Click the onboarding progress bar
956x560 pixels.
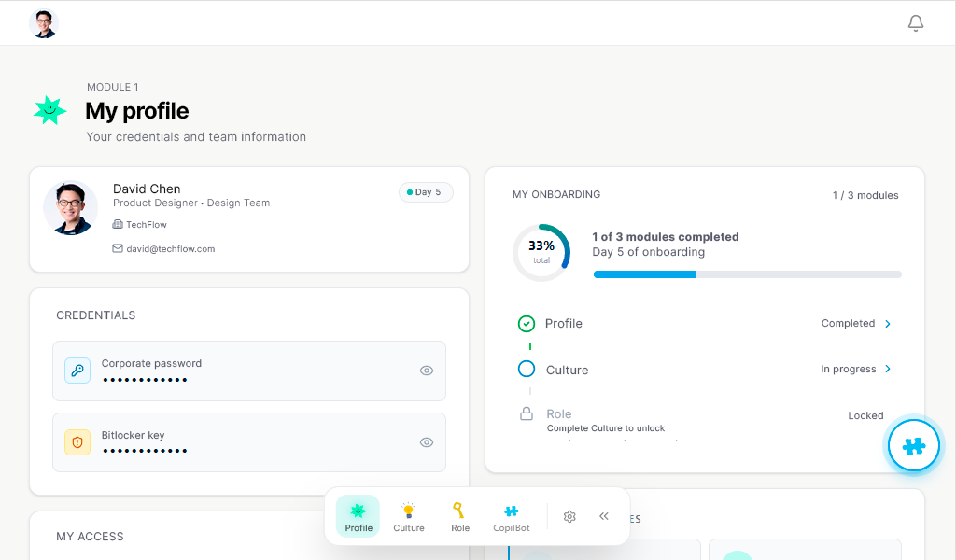click(x=747, y=273)
